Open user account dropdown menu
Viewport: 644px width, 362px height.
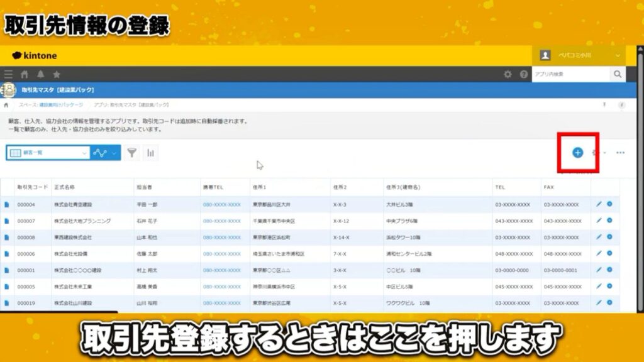pos(579,55)
